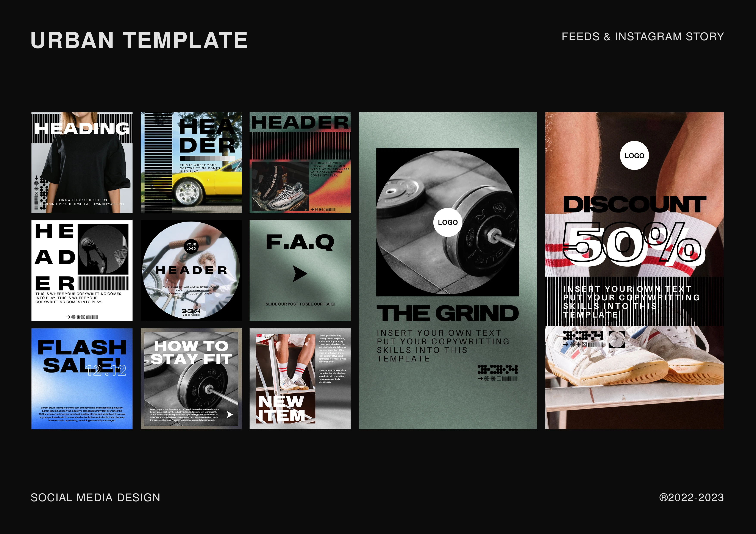Click the grayscale gradient bar under the yellow car HEADER
756x534 pixels.
208,158
